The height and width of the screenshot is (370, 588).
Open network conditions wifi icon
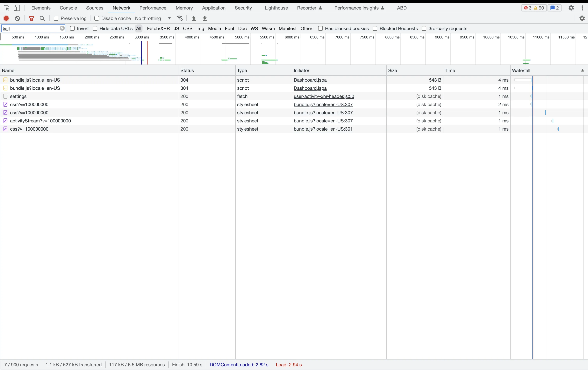(180, 18)
